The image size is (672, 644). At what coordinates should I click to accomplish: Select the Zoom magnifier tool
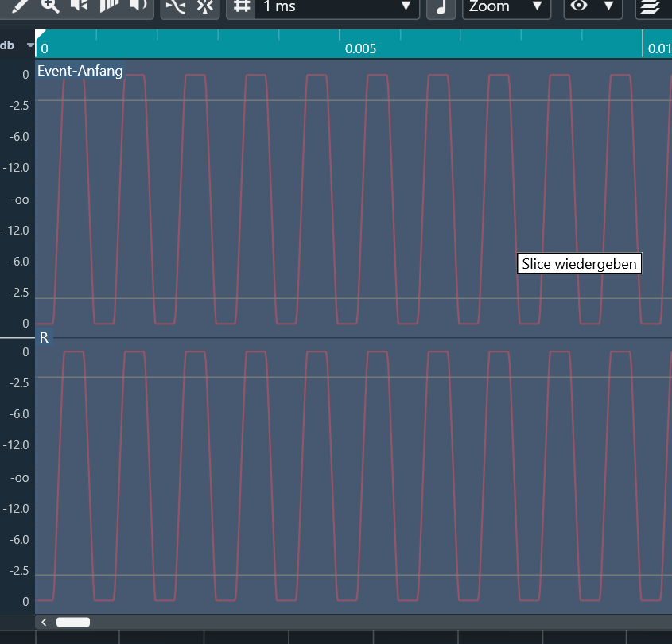tap(50, 6)
